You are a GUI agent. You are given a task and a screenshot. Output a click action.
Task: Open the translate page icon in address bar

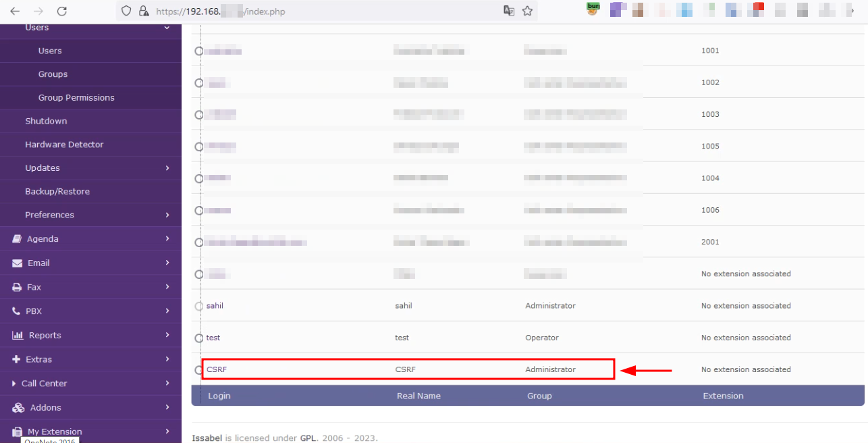pyautogui.click(x=509, y=11)
